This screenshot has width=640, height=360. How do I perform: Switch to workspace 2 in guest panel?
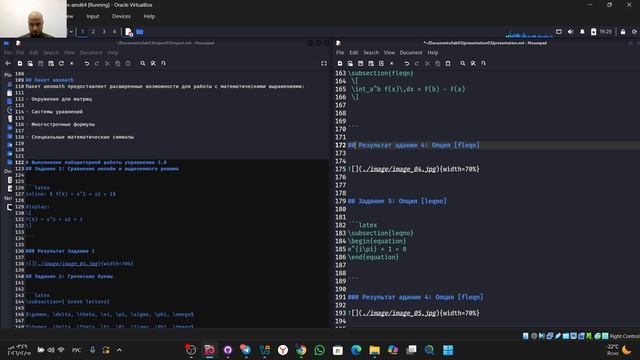(x=93, y=31)
